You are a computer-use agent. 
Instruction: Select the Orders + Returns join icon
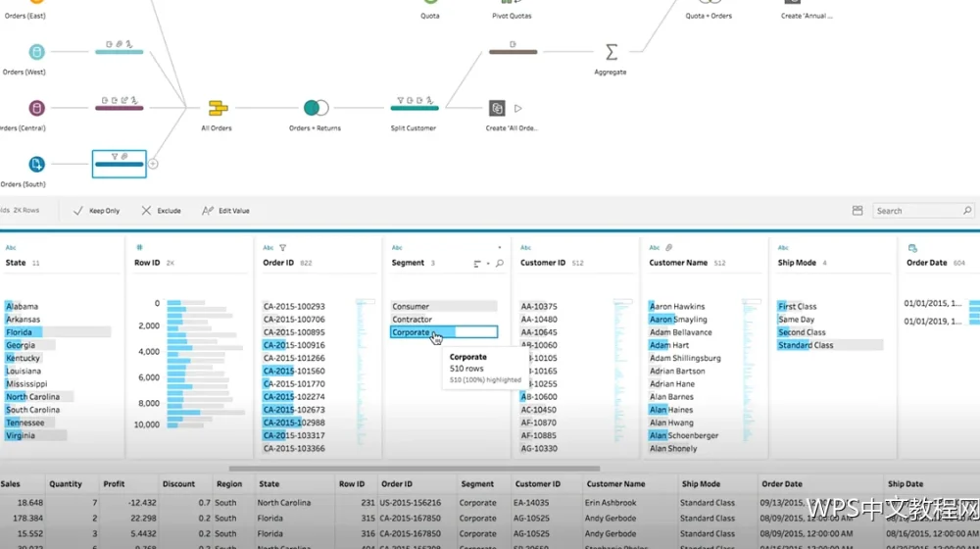tap(316, 108)
